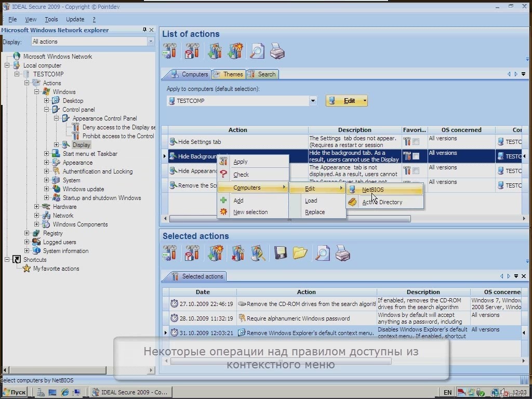Click Check icon in Selected actions toolbar
The width and height of the screenshot is (532, 399).
[x=192, y=253]
